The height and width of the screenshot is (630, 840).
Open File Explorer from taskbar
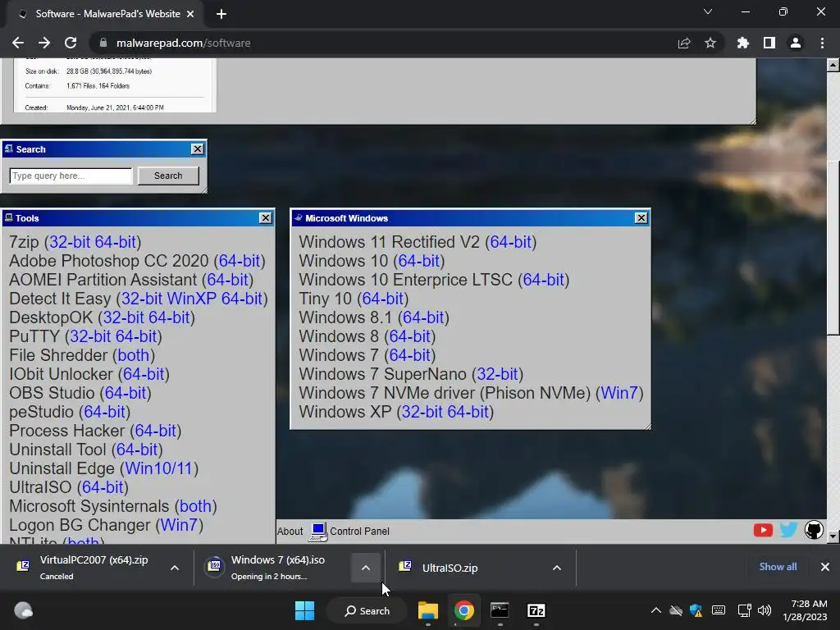tap(428, 610)
